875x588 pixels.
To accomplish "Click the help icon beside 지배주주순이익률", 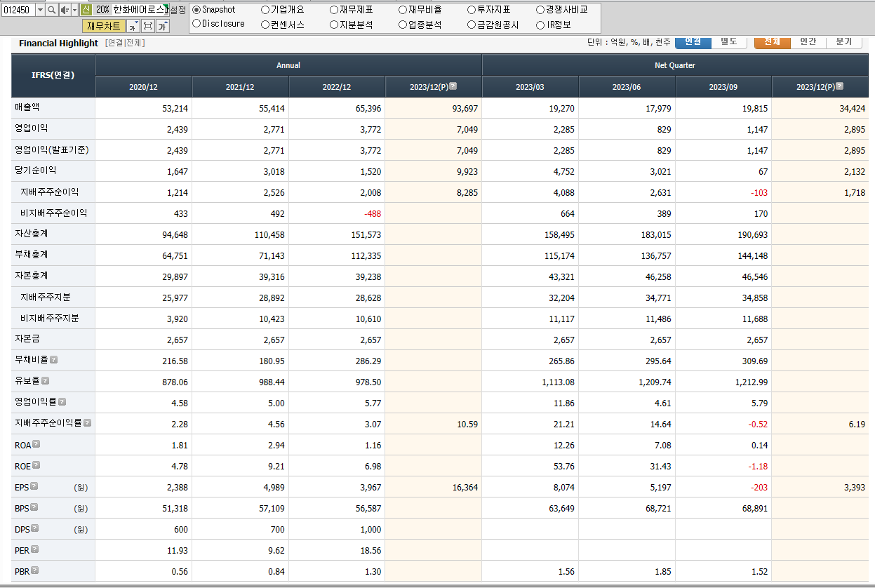I will [88, 422].
